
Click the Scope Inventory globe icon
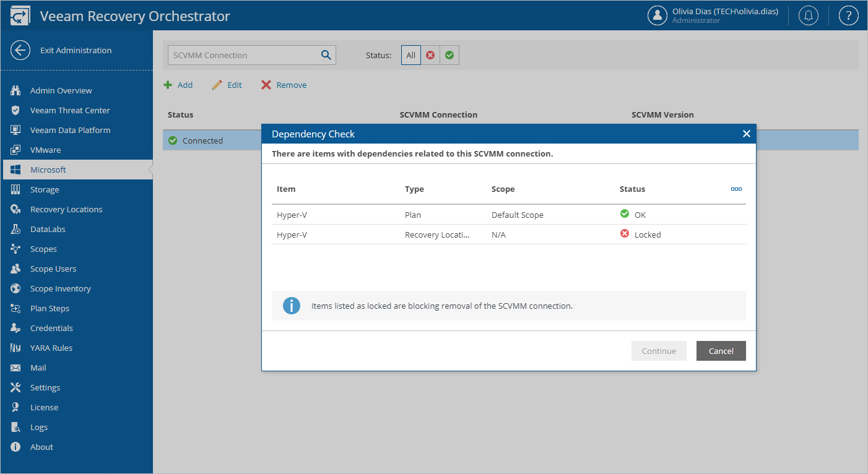pyautogui.click(x=16, y=288)
